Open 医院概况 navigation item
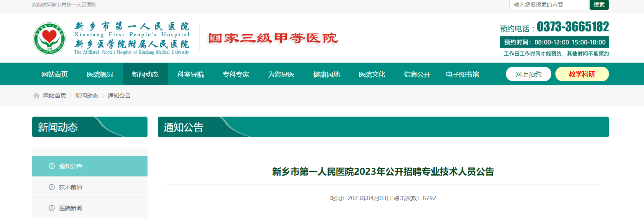Image resolution: width=644 pixels, height=218 pixels. [100, 74]
